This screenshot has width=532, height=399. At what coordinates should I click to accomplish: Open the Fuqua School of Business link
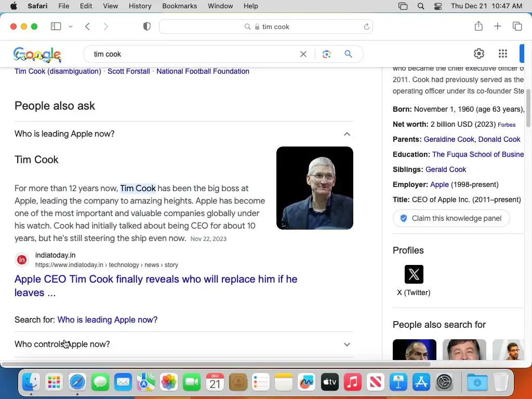[478, 154]
